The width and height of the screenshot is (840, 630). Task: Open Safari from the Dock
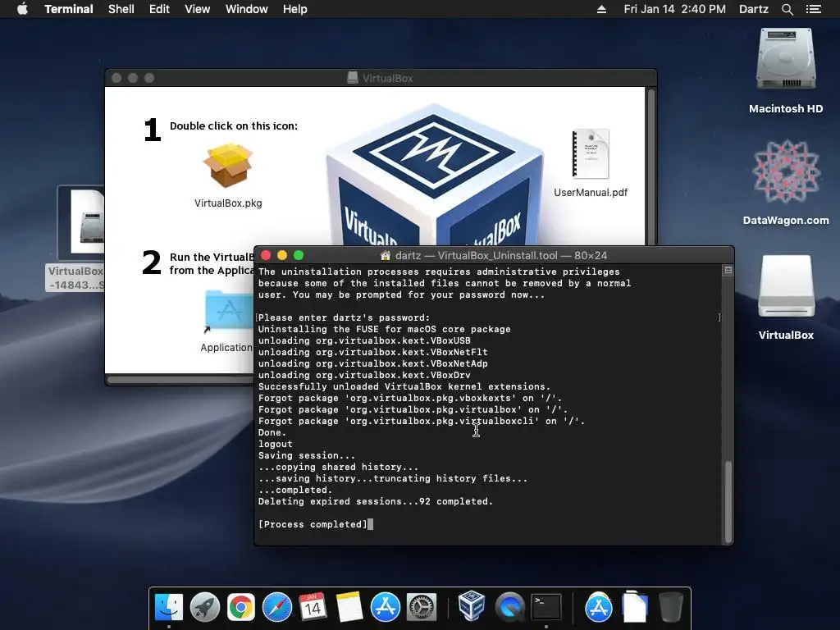(277, 608)
